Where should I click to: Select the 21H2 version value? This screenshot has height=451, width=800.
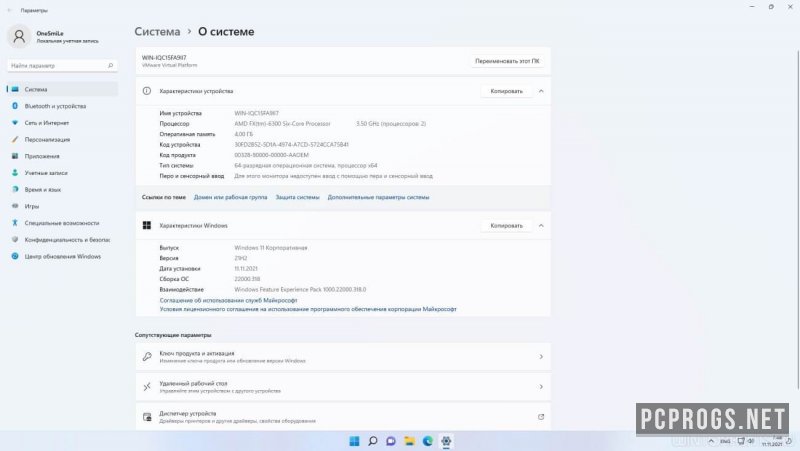pos(241,258)
